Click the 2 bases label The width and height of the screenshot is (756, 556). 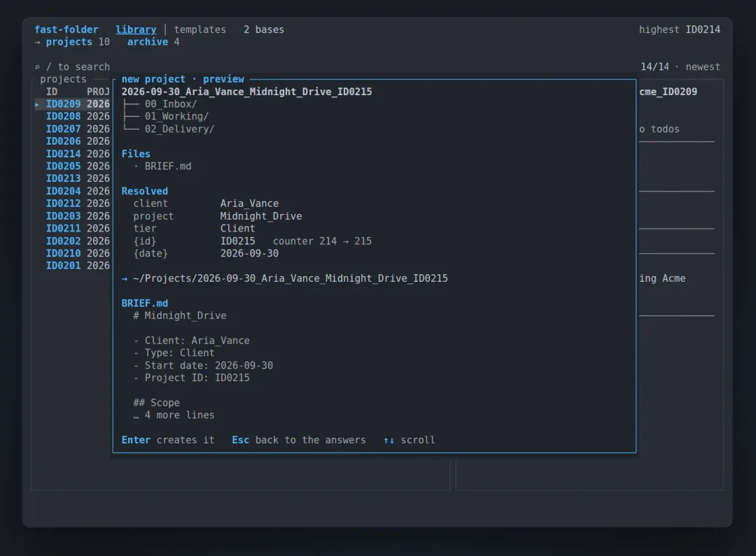(x=264, y=29)
